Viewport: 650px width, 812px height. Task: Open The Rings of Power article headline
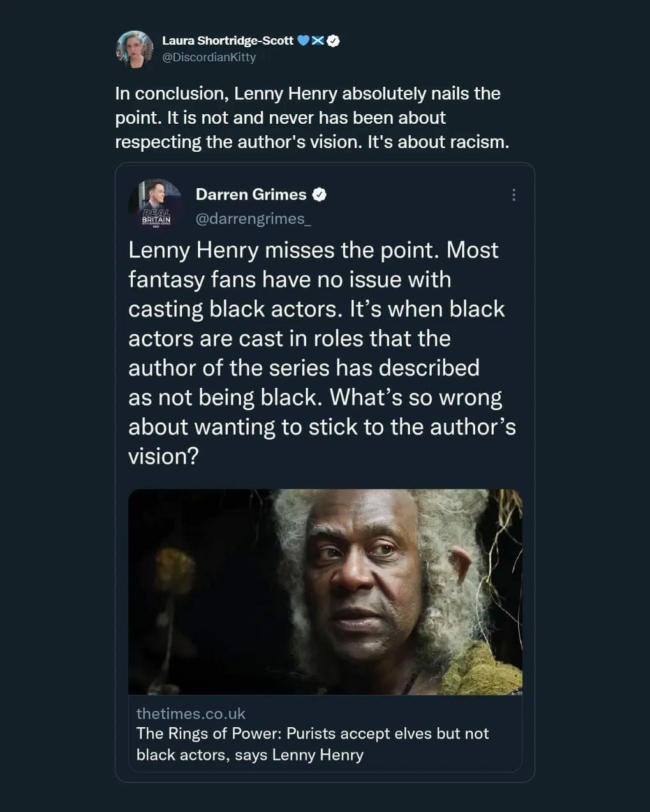312,734
